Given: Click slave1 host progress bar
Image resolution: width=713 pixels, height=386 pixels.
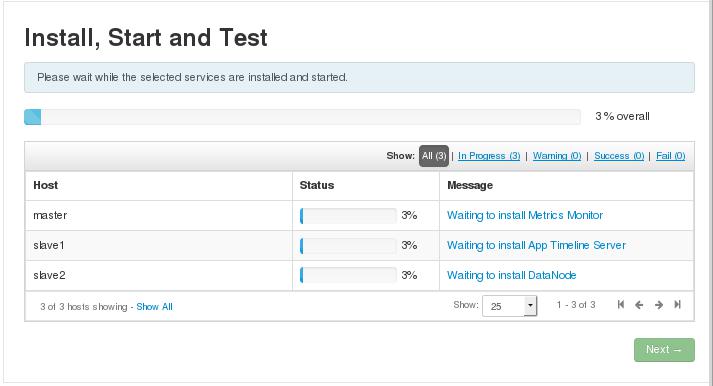Looking at the screenshot, I should click(x=348, y=246).
